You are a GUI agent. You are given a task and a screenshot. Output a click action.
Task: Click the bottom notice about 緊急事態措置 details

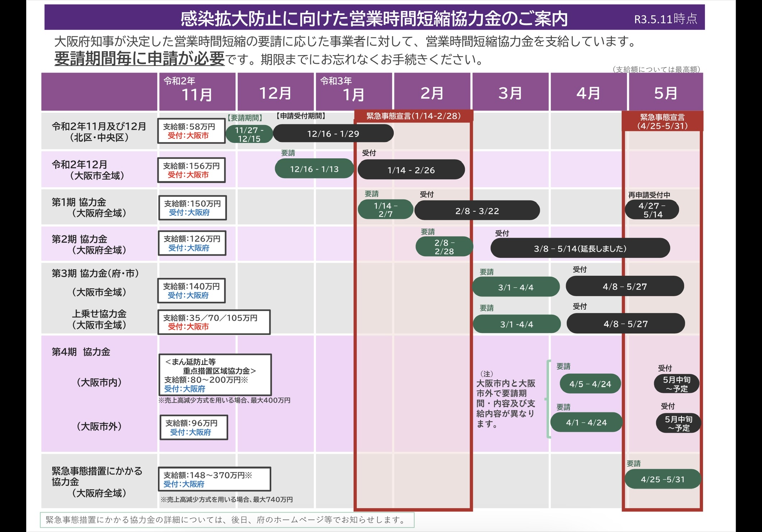pyautogui.click(x=227, y=520)
